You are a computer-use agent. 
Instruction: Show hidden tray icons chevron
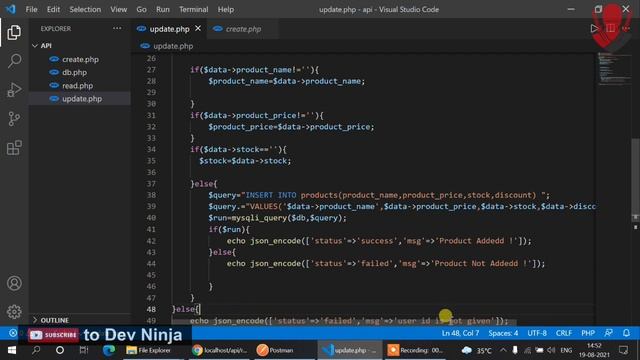503,350
